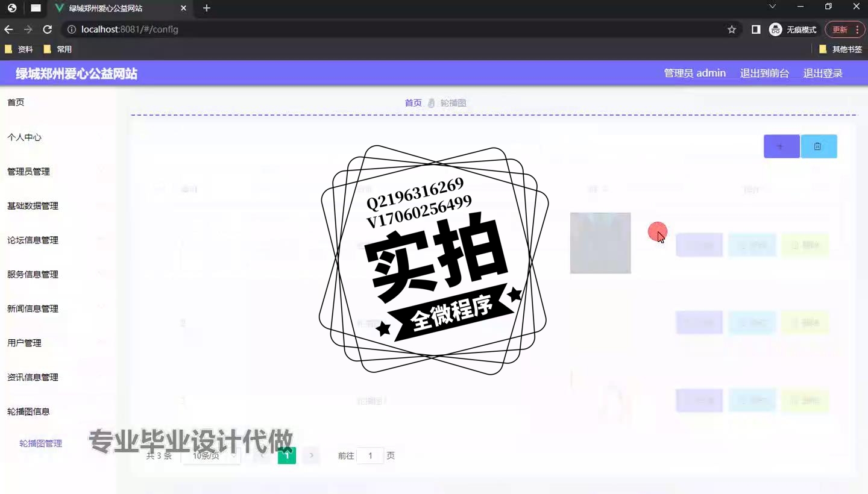Go back with the browser back arrow
868x494 pixels.
[x=8, y=30]
